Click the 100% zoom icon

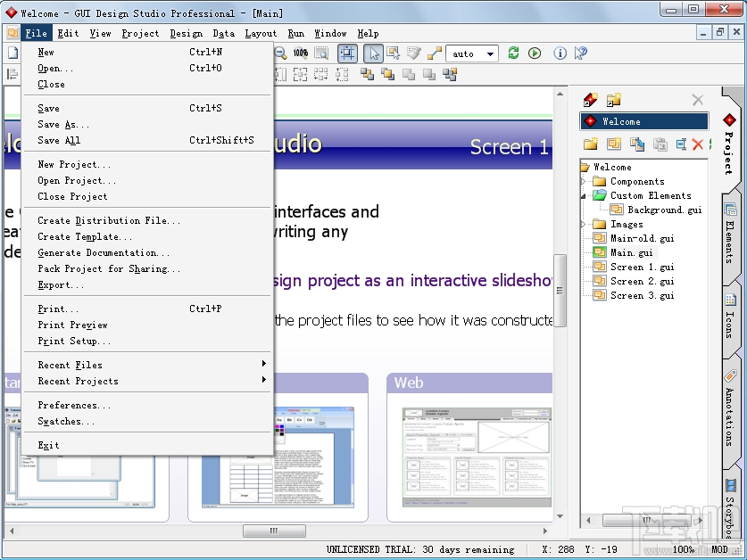[299, 54]
